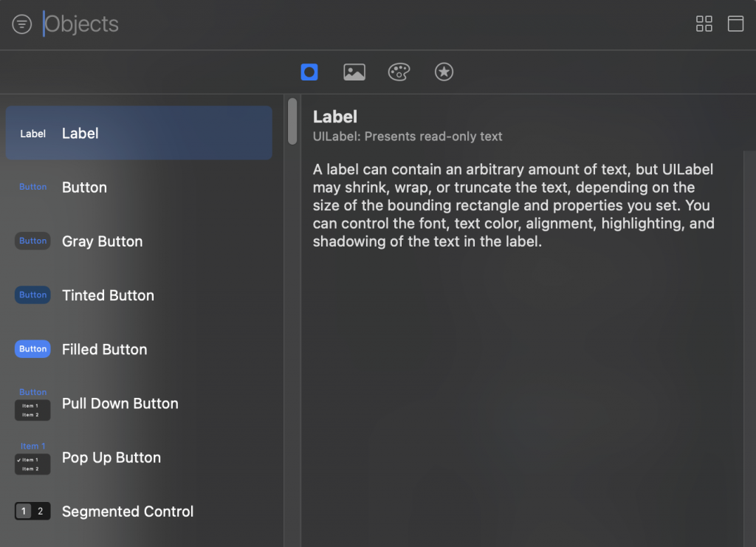Click the filter icon beside the search field
This screenshot has width=756, height=547.
[x=22, y=24]
